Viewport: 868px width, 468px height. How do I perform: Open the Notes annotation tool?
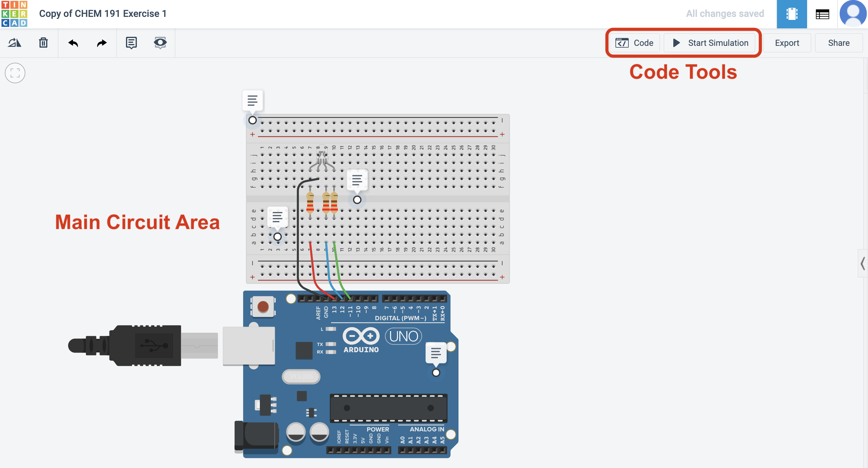coord(131,43)
